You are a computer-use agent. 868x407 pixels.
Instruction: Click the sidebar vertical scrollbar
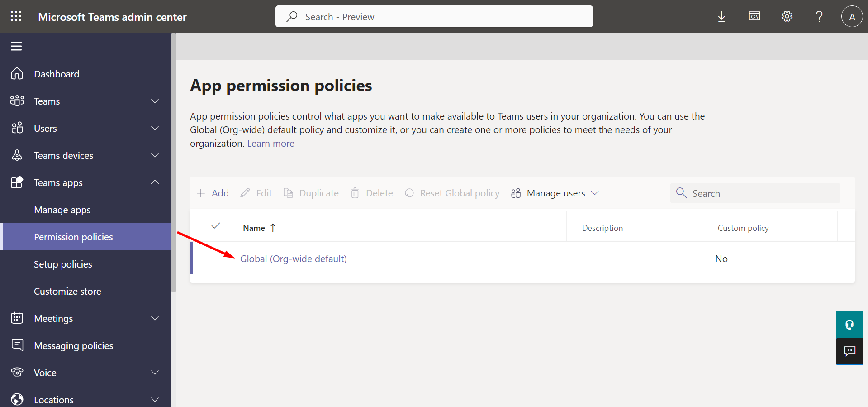pyautogui.click(x=174, y=163)
